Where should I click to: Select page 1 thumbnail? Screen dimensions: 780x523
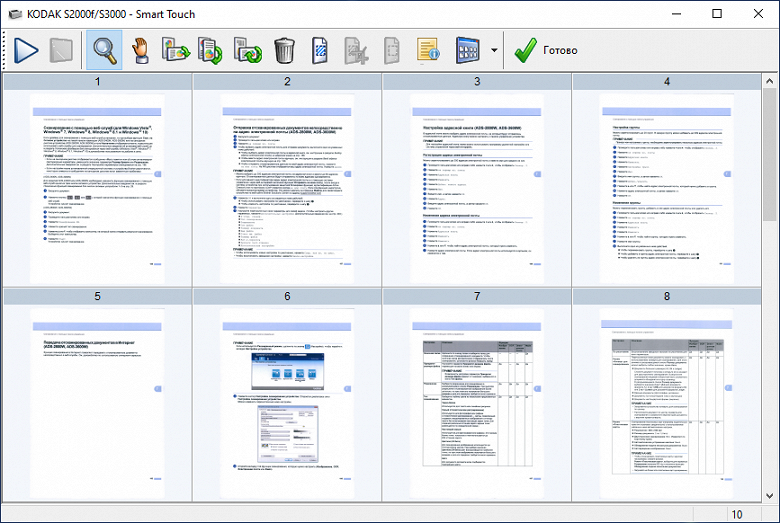(98, 188)
